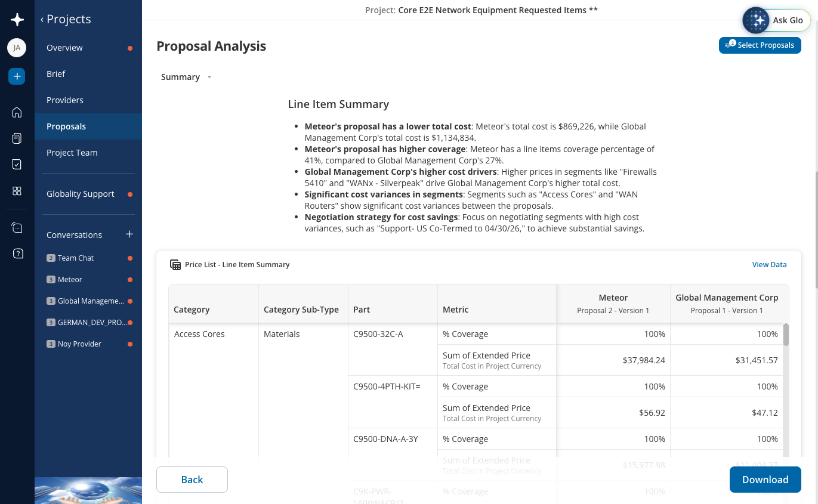This screenshot has width=818, height=504.
Task: Click the C9500-4PTH-KIT= part cell
Action: [387, 386]
